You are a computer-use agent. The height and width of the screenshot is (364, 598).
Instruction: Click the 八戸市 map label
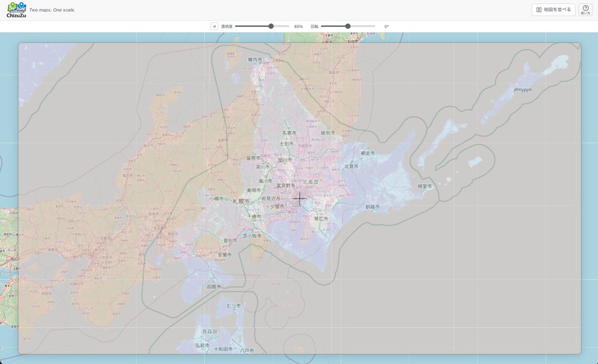(x=247, y=351)
